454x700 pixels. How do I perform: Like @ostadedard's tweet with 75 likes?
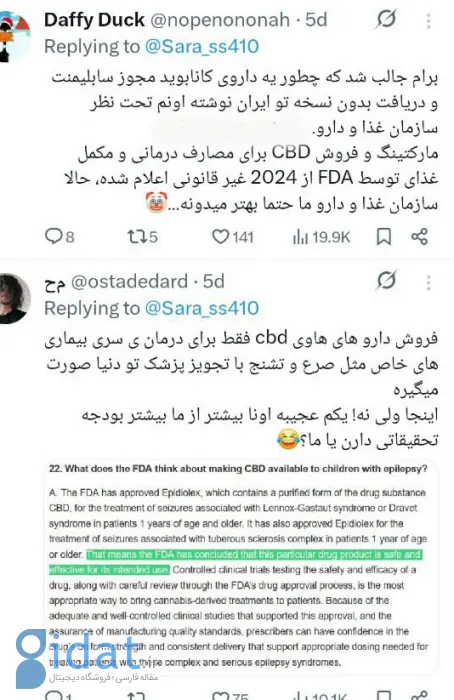tap(230, 696)
